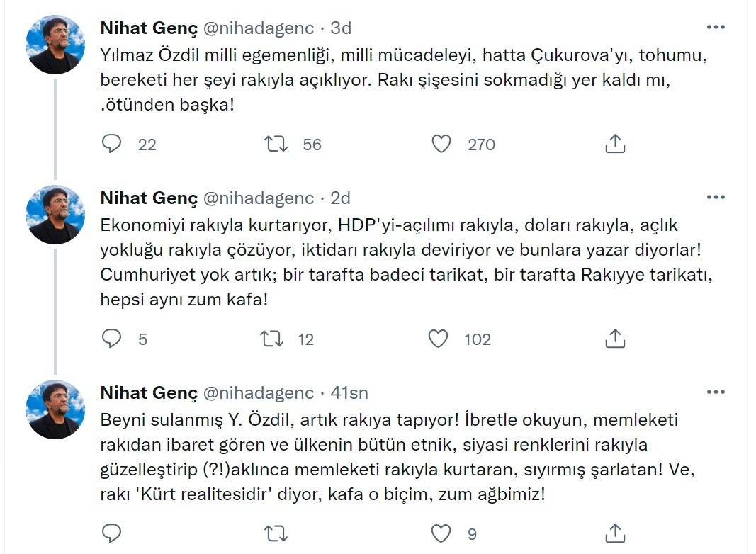756x554 pixels.
Task: Reply to the tweet with 5 replies
Action: 112,339
